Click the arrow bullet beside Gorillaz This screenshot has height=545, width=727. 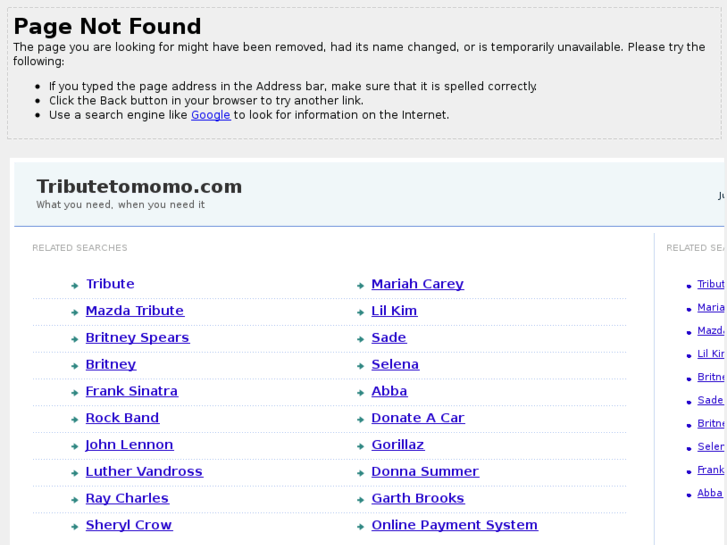[360, 446]
